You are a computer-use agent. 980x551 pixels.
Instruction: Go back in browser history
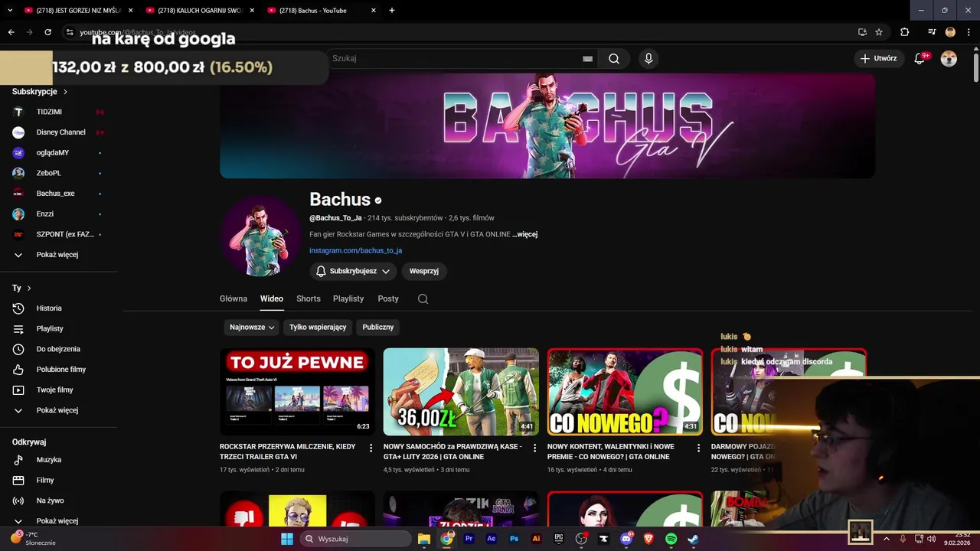pos(11,32)
